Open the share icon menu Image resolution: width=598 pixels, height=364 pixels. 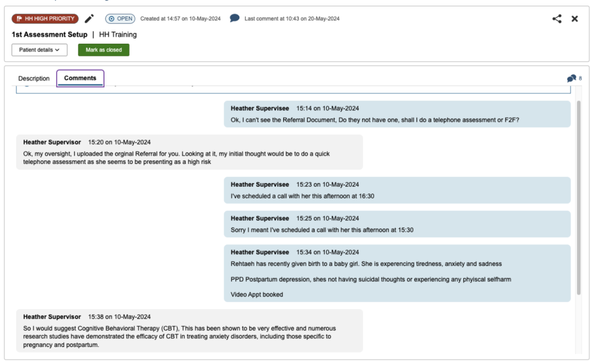(557, 19)
